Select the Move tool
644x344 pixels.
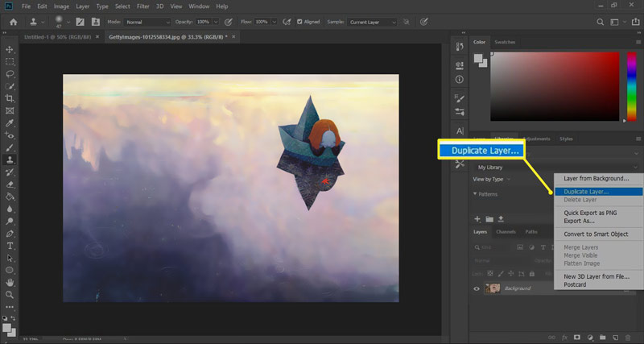[10, 50]
